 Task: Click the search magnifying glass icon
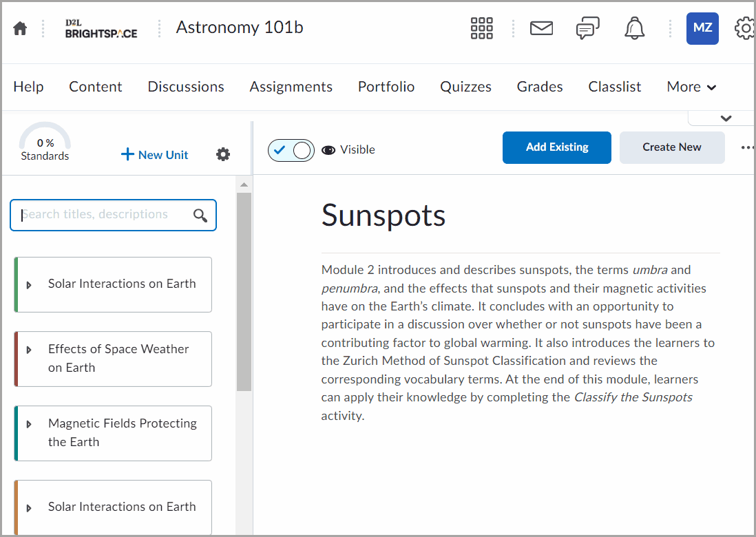coord(200,215)
